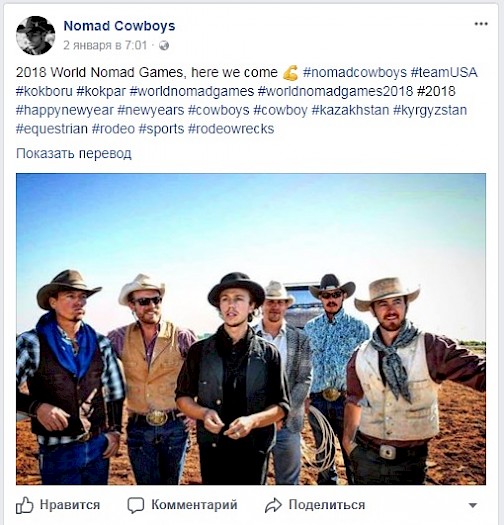Click the share arrow icon
This screenshot has width=504, height=525.
273,505
